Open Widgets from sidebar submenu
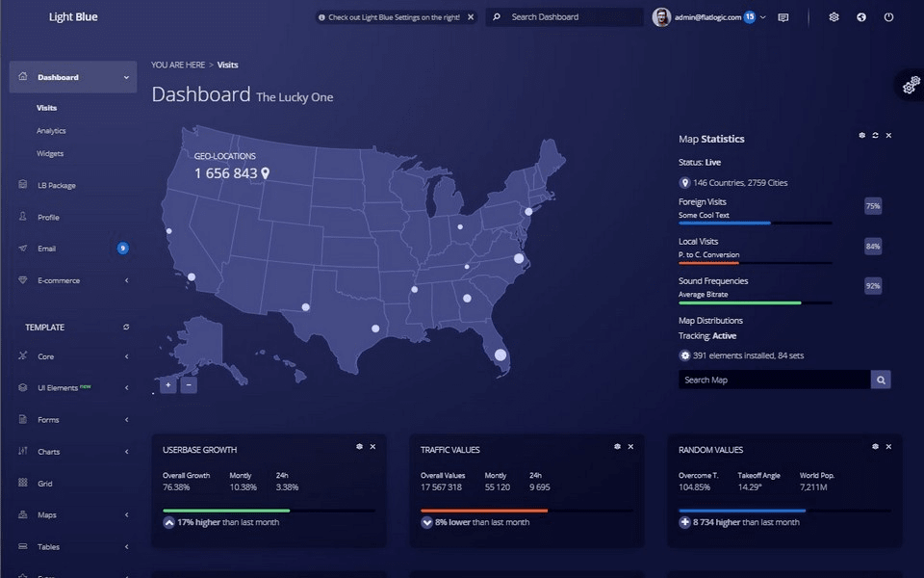Viewport: 924px width, 578px height. (x=50, y=154)
